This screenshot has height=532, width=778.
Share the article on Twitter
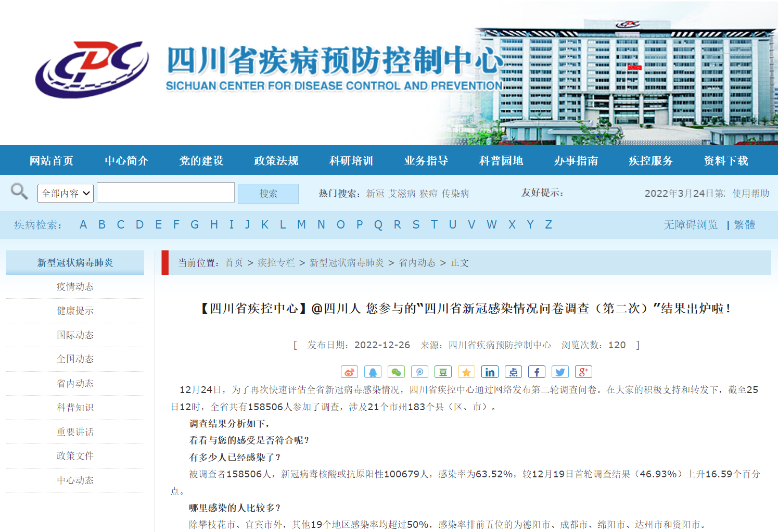tap(560, 372)
